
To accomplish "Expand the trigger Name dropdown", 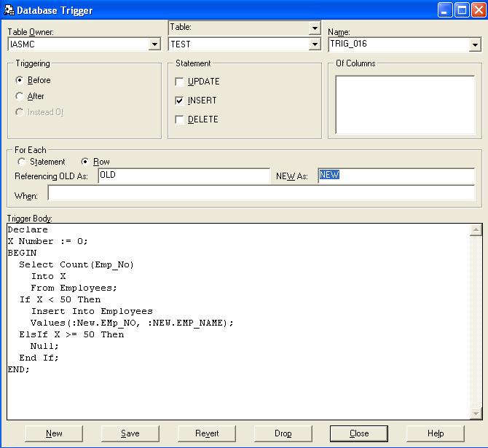I will coord(475,44).
